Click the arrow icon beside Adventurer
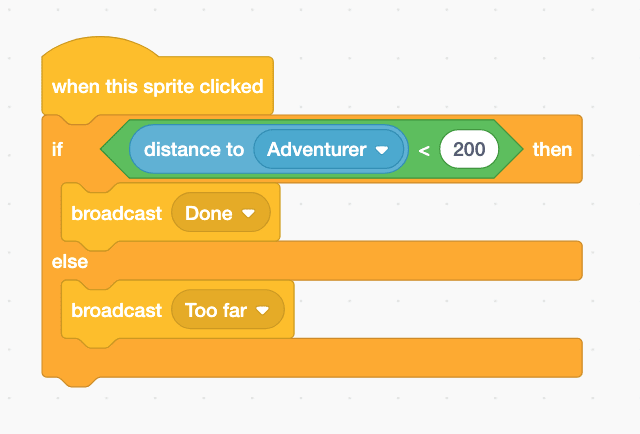Screen dimensions: 640x434 (381, 150)
